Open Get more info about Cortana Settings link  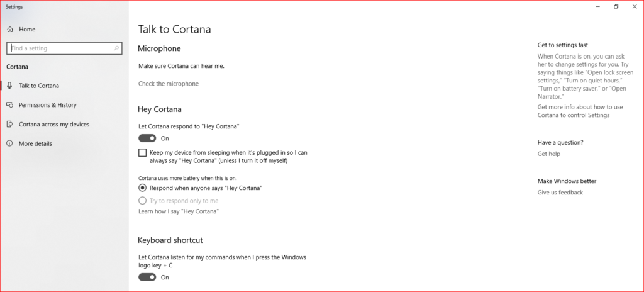tap(580, 111)
